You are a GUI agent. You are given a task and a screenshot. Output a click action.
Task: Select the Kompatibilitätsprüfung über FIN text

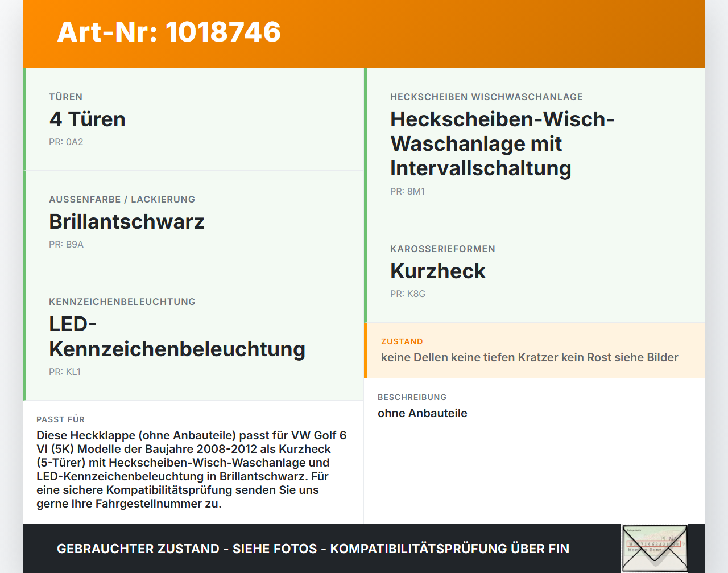450,549
